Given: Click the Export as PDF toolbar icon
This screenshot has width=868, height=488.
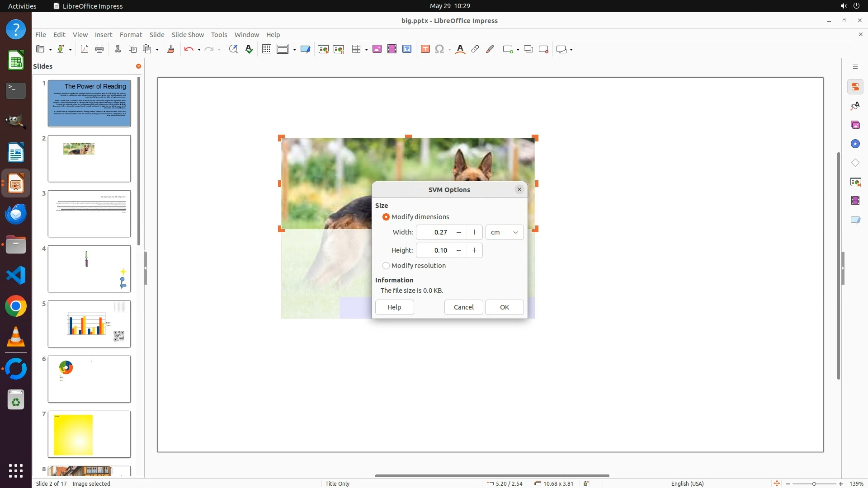Looking at the screenshot, I should pos(85,49).
